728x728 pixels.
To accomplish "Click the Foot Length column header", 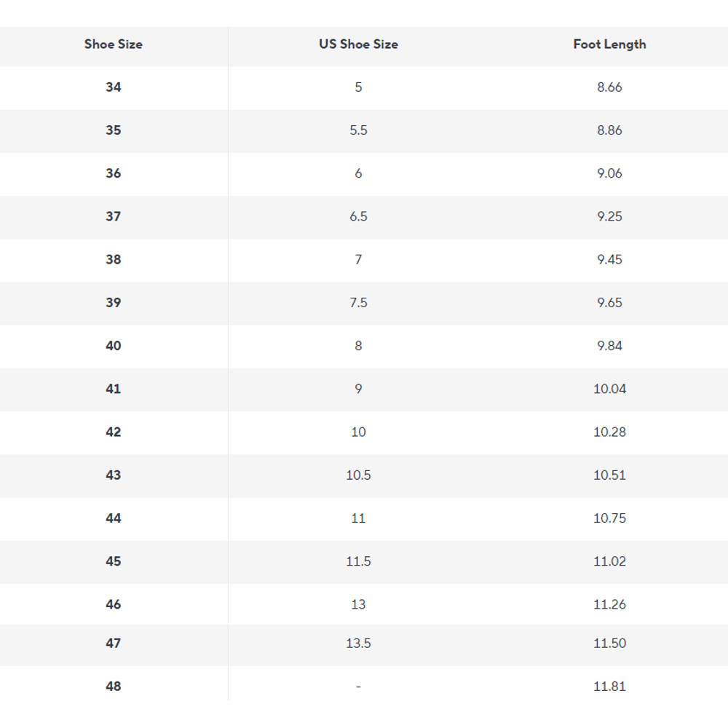I will pos(609,44).
